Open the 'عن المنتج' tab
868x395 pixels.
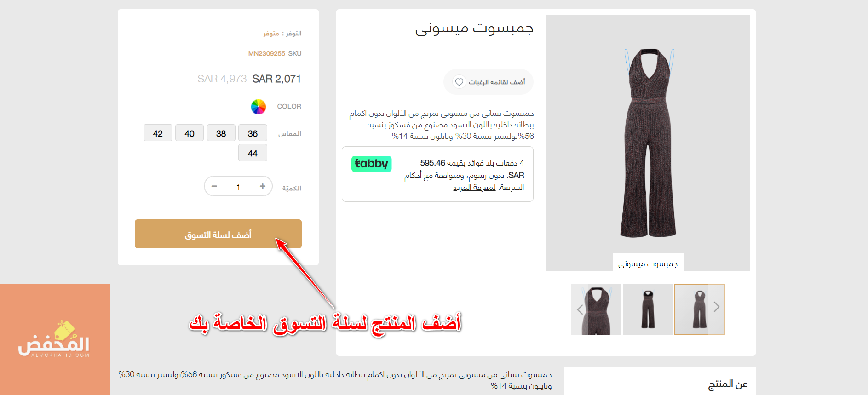click(x=727, y=384)
